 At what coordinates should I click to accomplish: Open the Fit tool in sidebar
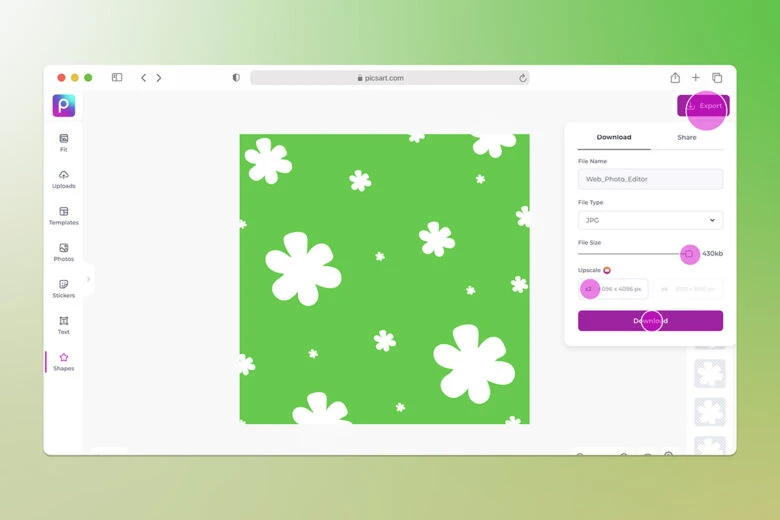coord(64,142)
